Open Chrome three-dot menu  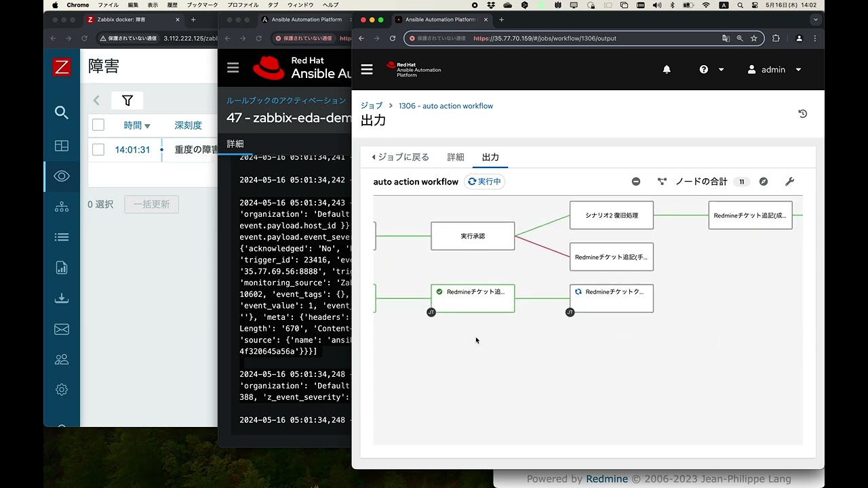point(814,39)
